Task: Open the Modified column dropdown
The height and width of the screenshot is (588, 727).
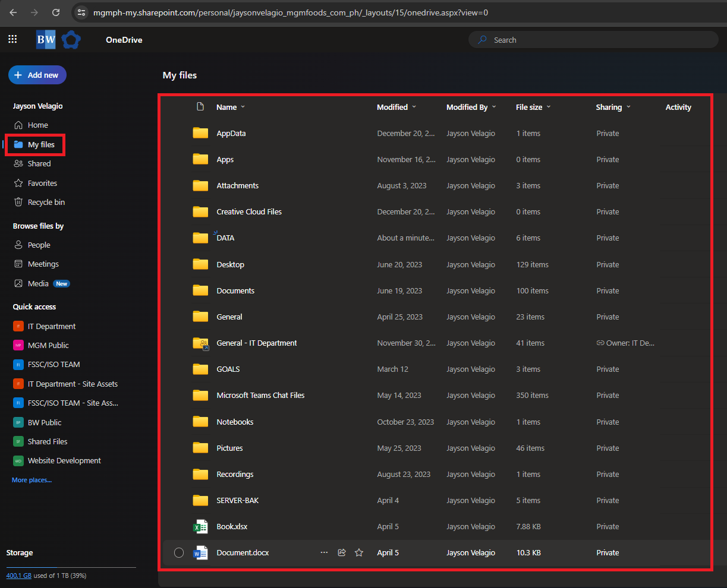Action: [x=396, y=107]
